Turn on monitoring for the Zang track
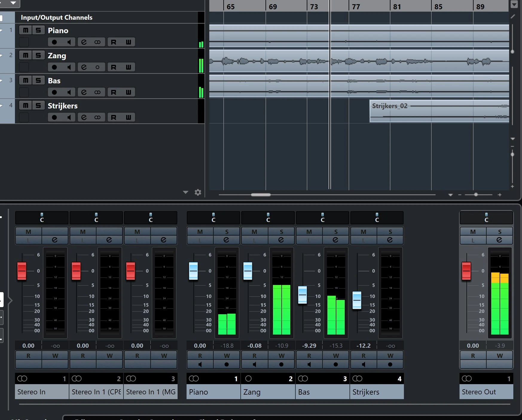 (x=69, y=67)
